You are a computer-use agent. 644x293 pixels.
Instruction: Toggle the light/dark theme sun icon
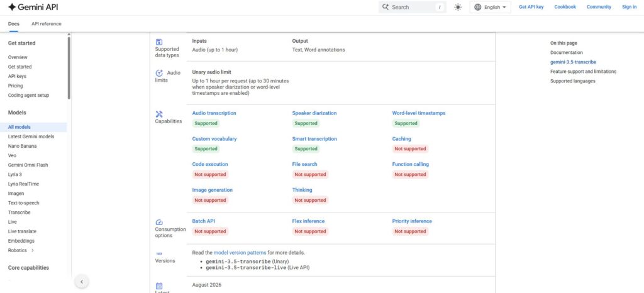[x=458, y=7]
